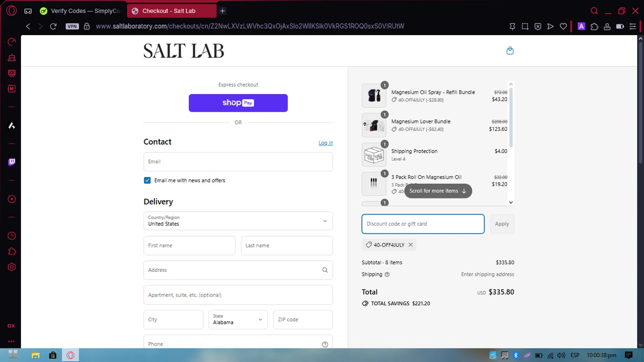Click the Apartment, suite field
Screen dimensions: 644x362
point(238,295)
